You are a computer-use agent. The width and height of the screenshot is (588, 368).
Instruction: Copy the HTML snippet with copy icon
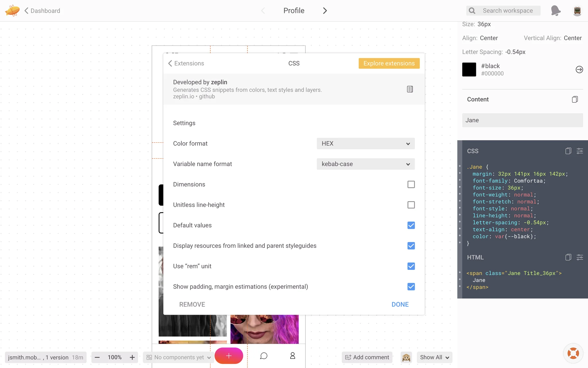tap(568, 257)
